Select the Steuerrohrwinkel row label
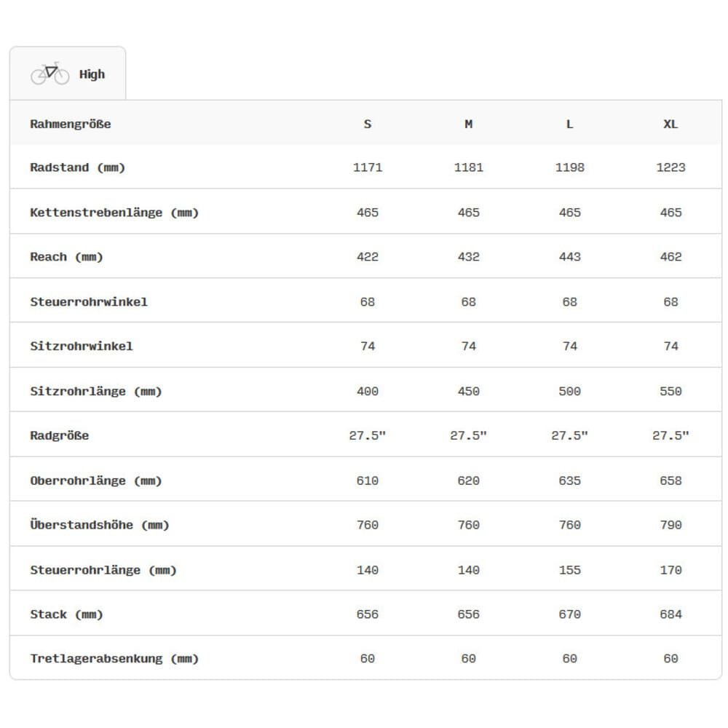Screen dimensions: 728x728 (x=89, y=302)
